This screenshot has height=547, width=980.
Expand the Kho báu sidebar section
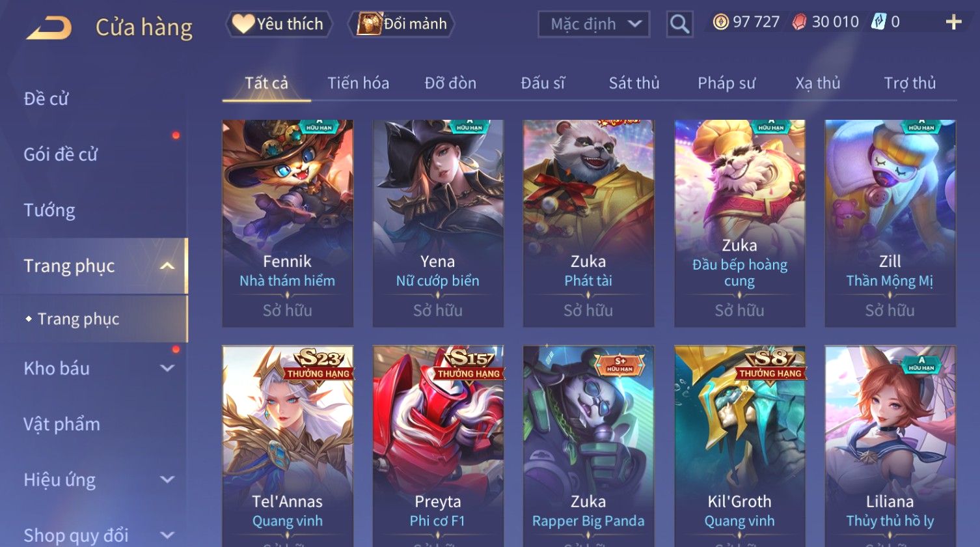click(x=167, y=368)
